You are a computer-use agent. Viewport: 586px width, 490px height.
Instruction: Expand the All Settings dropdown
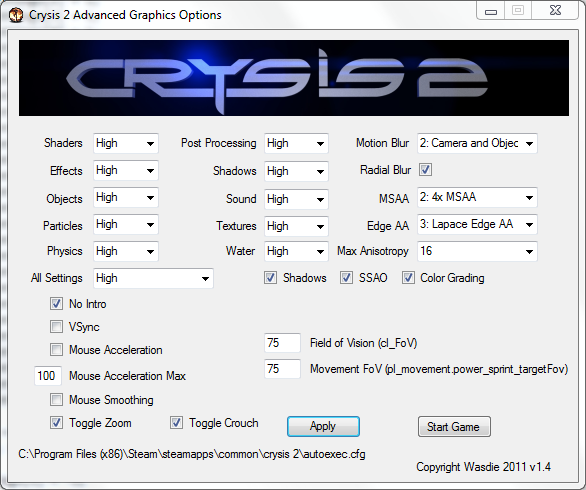pyautogui.click(x=153, y=278)
